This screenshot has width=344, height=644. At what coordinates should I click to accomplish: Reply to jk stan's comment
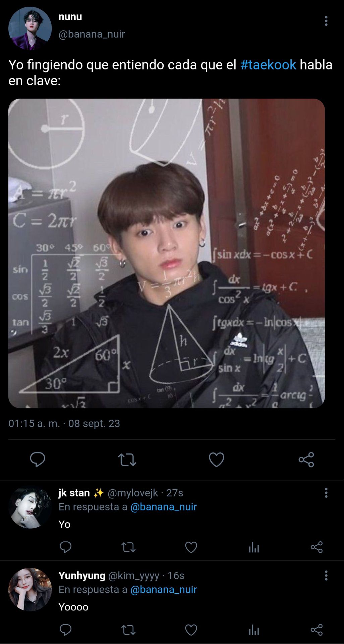pyautogui.click(x=65, y=547)
